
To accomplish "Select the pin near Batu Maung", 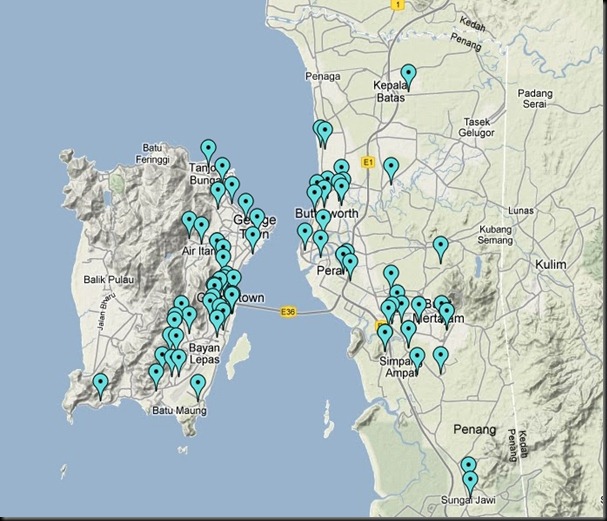I will [x=198, y=387].
